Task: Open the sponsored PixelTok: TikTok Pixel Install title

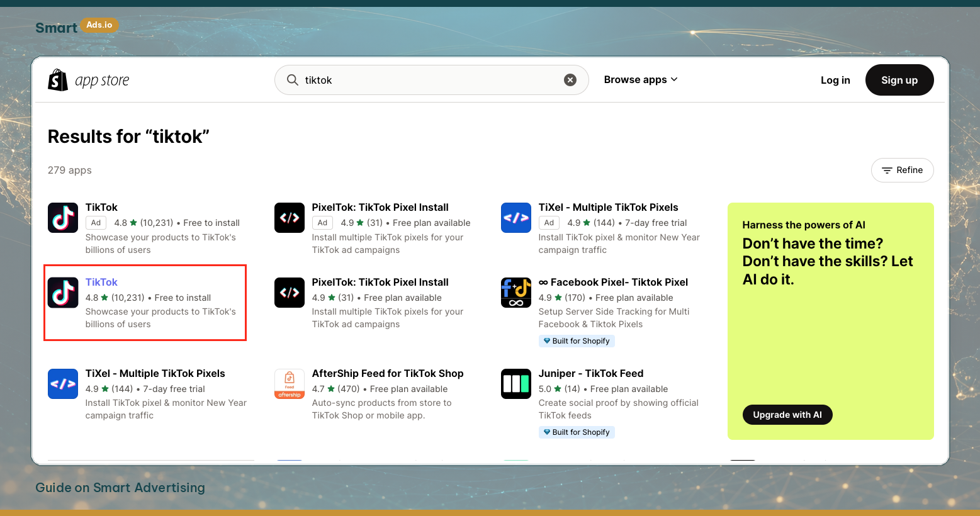Action: coord(380,208)
